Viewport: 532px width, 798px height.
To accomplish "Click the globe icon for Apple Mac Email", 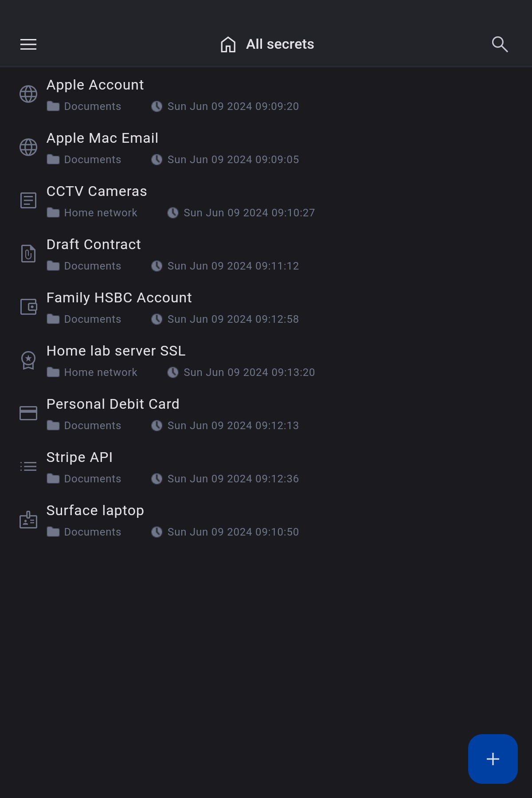I will [x=28, y=147].
